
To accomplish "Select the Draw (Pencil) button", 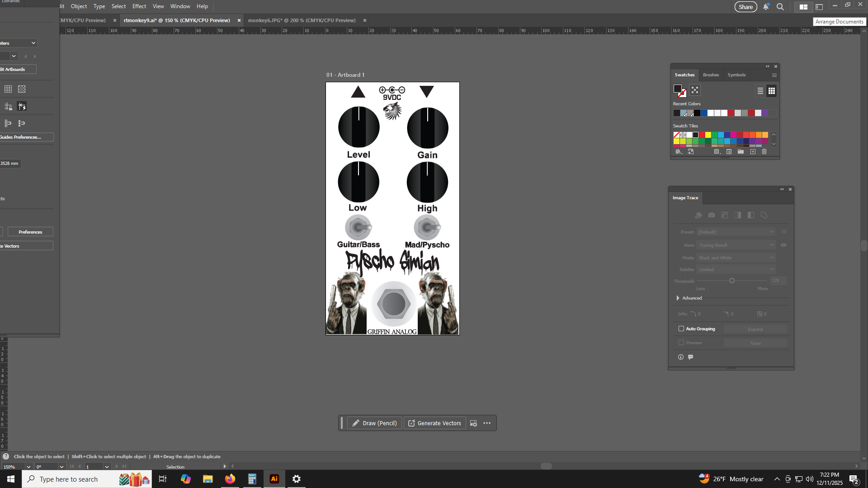I will tap(374, 423).
